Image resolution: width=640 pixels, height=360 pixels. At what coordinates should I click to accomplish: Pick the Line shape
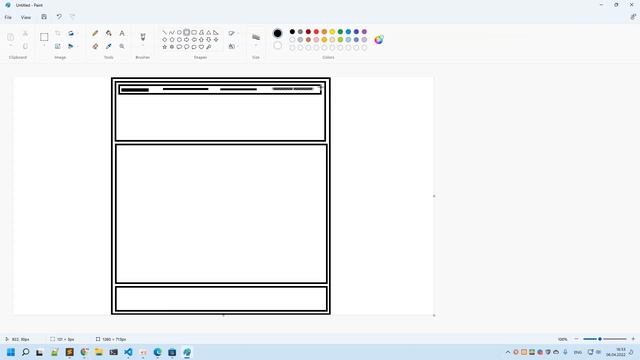click(164, 32)
